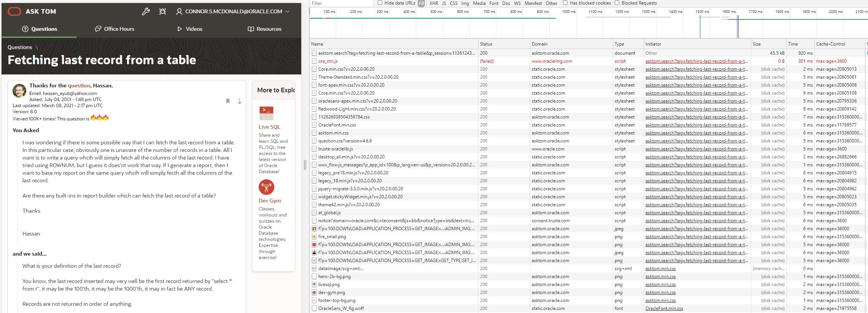Sort by the Domain column header
The image size is (868, 313).
click(x=571, y=44)
